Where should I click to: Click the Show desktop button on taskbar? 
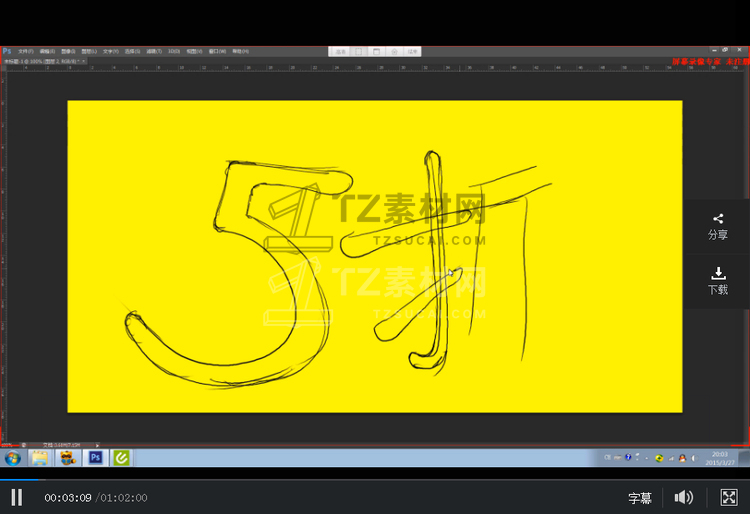744,458
